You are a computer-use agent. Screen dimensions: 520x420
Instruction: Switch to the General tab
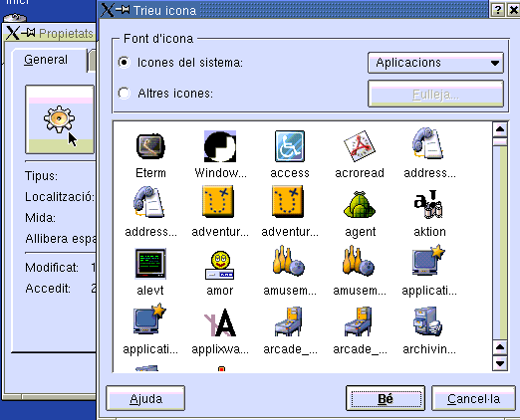(x=46, y=60)
